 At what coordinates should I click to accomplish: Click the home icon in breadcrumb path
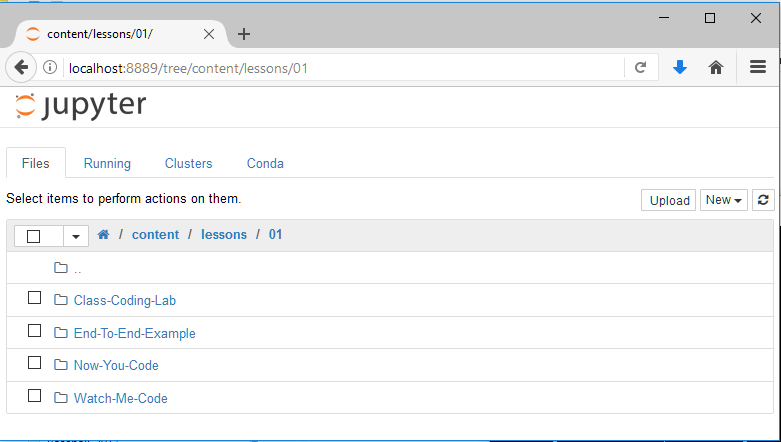pyautogui.click(x=103, y=235)
